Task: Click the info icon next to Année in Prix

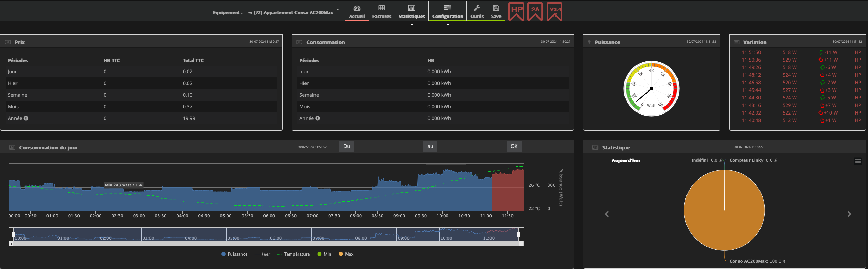Action: pyautogui.click(x=26, y=118)
